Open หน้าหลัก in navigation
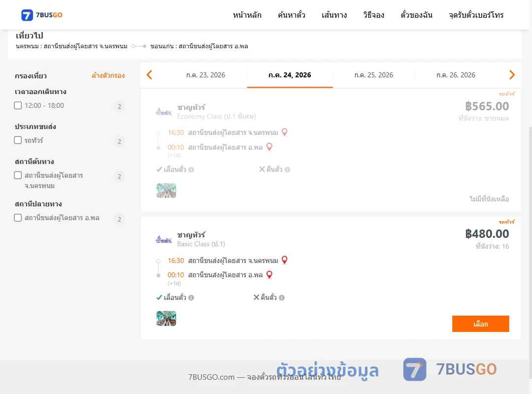Screen dimensions: 532x394 pyautogui.click(x=247, y=15)
